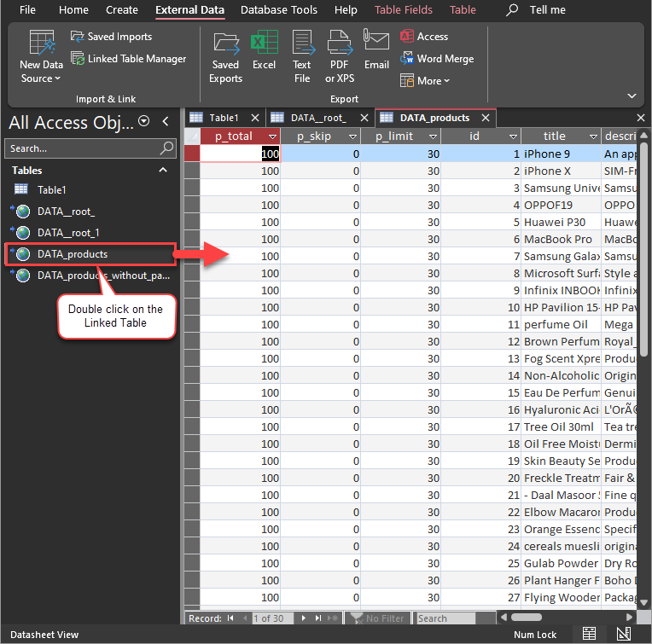This screenshot has width=652, height=644.
Task: Go to next record button
Action: (x=302, y=618)
